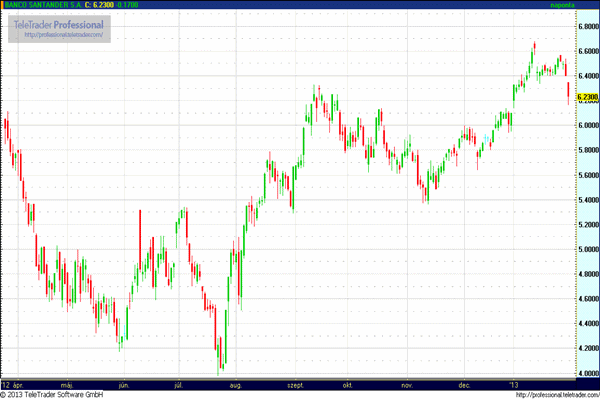Select the 'aug.' time axis label

coord(236,384)
